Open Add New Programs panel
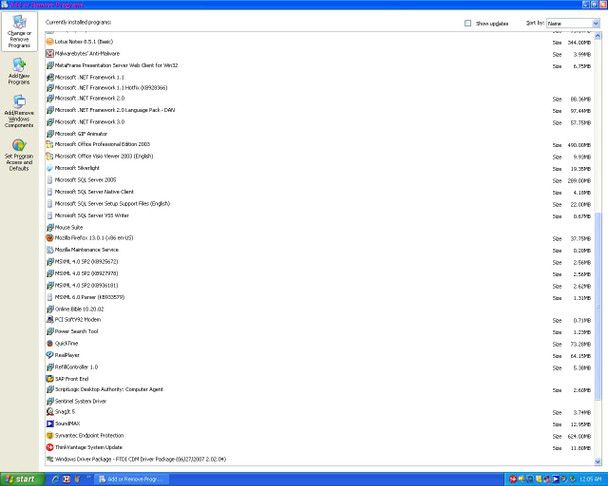Screen dimensions: 608x486 pos(19,71)
